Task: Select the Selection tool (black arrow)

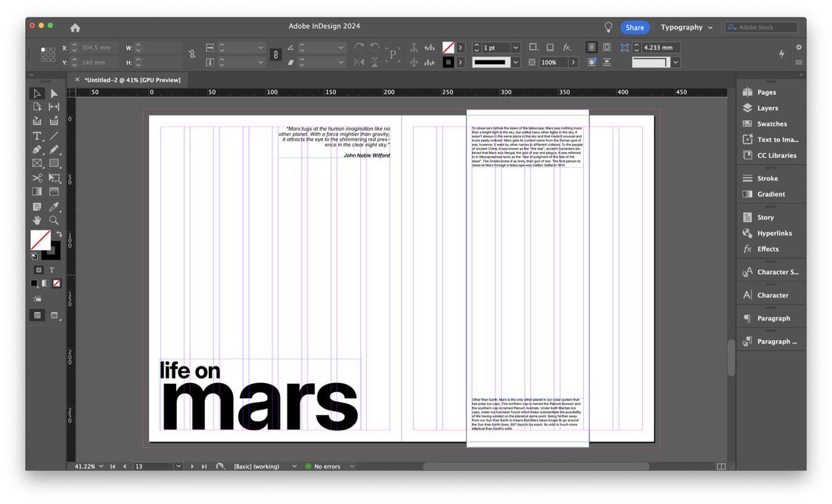Action: tap(36, 94)
